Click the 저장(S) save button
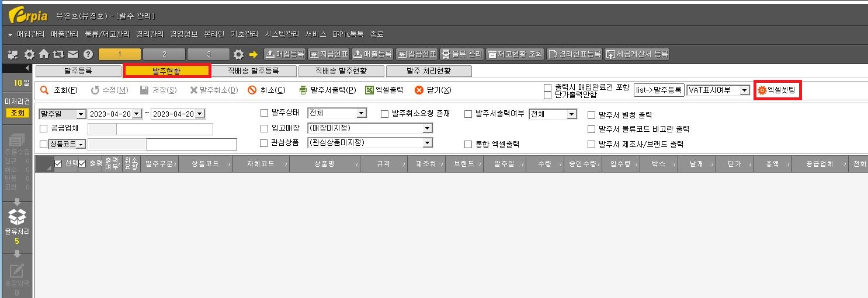The width and height of the screenshot is (868, 298). tap(158, 90)
